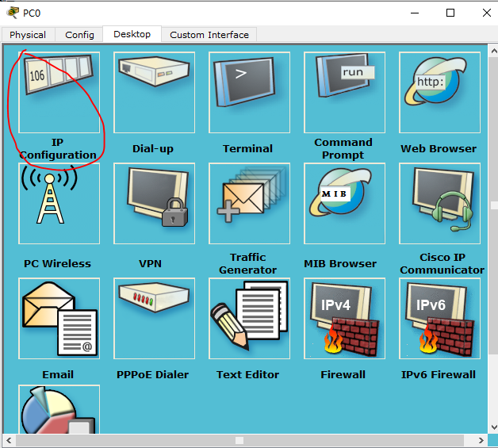Open the IPv4 Firewall settings
The height and width of the screenshot is (448, 498).
[x=345, y=319]
